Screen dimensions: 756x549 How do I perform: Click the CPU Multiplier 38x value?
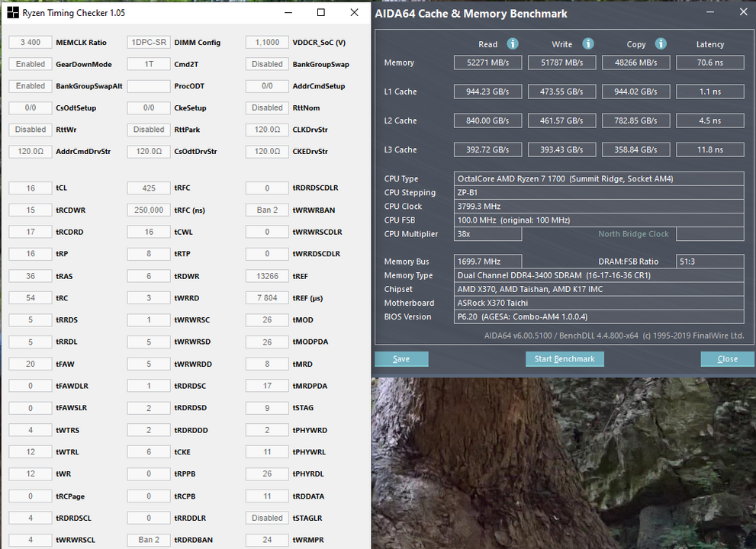coord(487,234)
